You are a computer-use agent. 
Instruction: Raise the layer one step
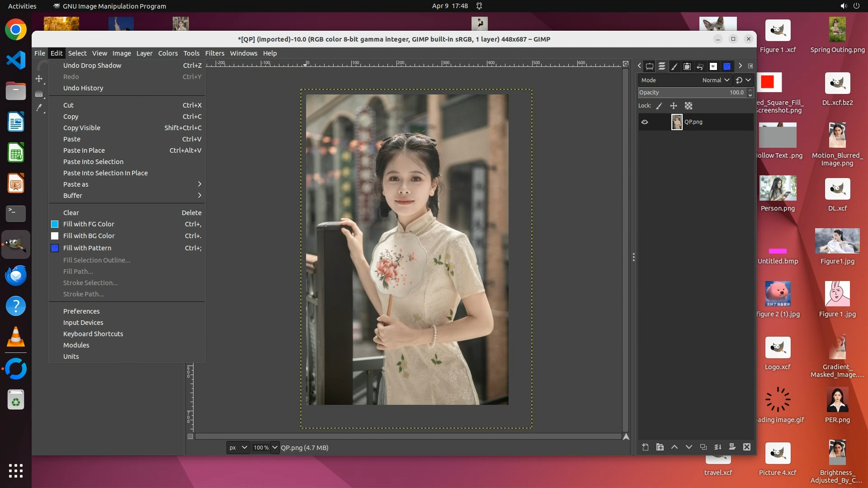[x=675, y=447]
